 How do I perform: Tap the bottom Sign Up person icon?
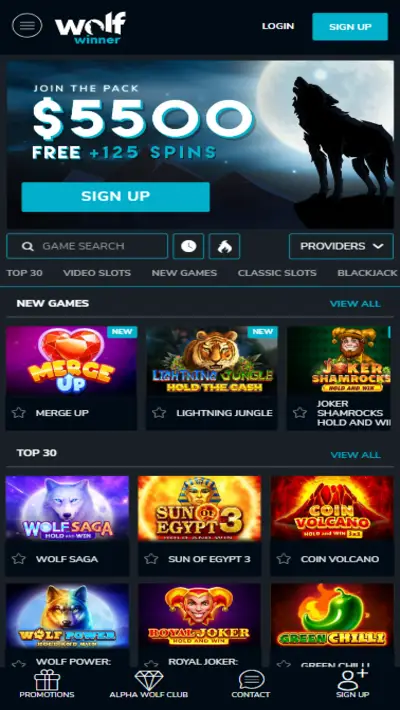tap(352, 679)
